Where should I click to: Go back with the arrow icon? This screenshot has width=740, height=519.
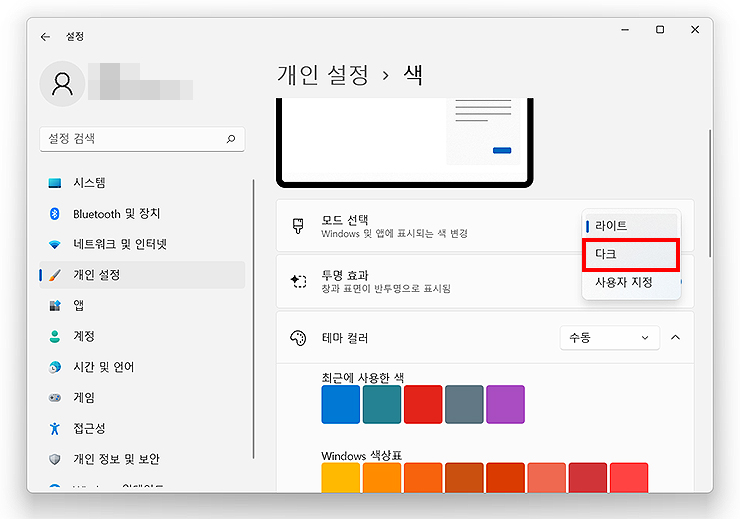click(45, 36)
